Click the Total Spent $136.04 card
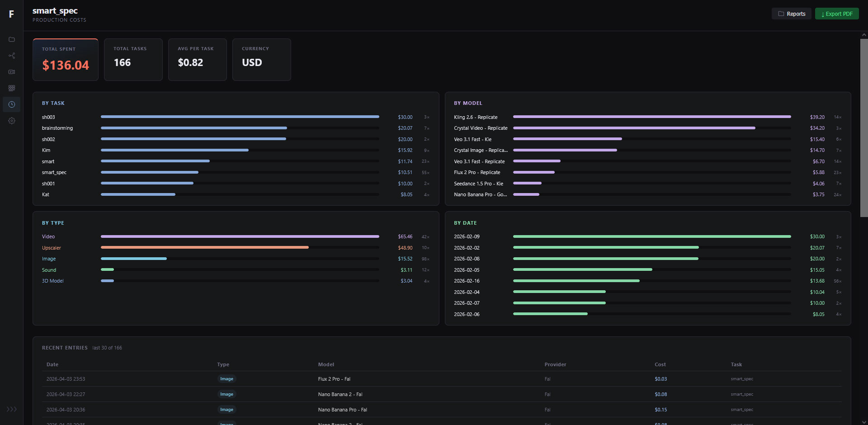Screen dimensions: 868x425 click(66, 60)
